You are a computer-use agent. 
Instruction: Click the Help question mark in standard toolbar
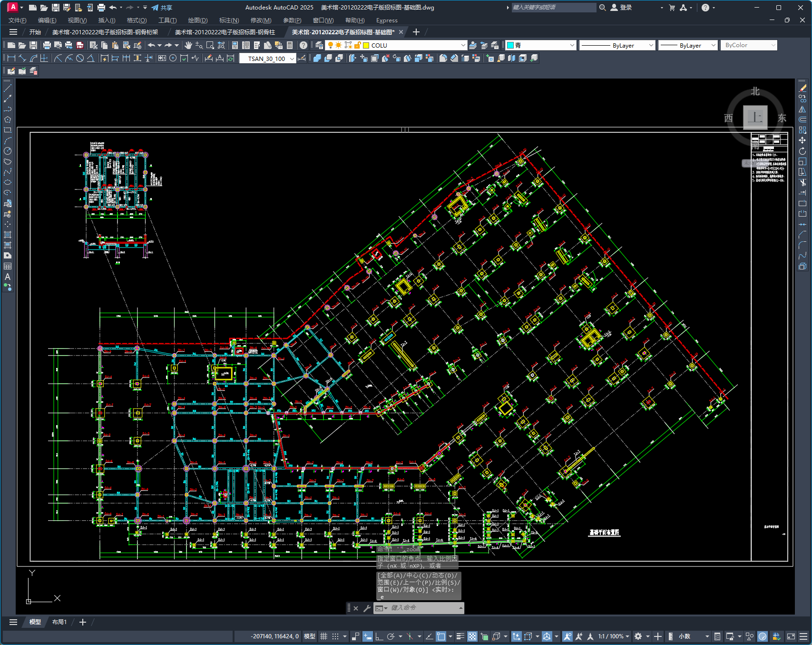303,45
